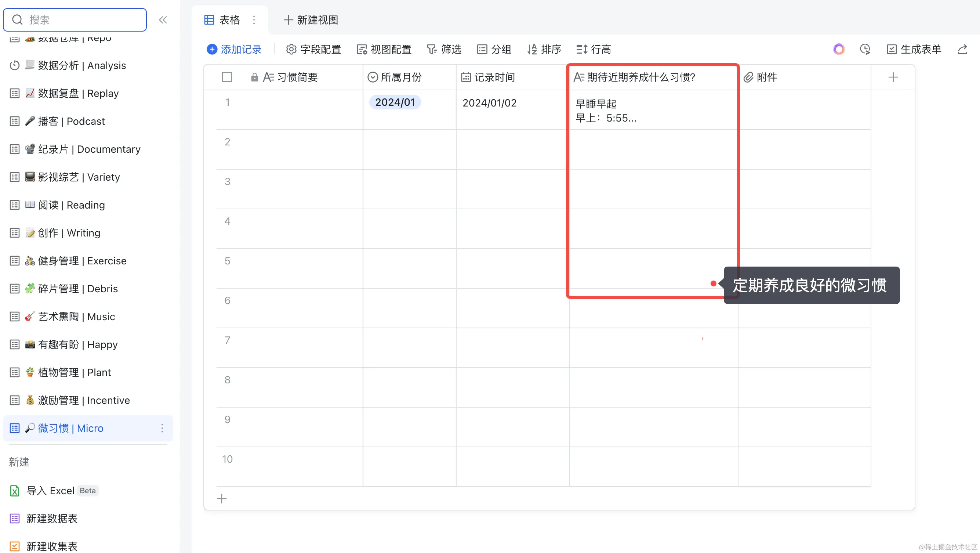
Task: Add a new field with the + icon
Action: point(894,77)
